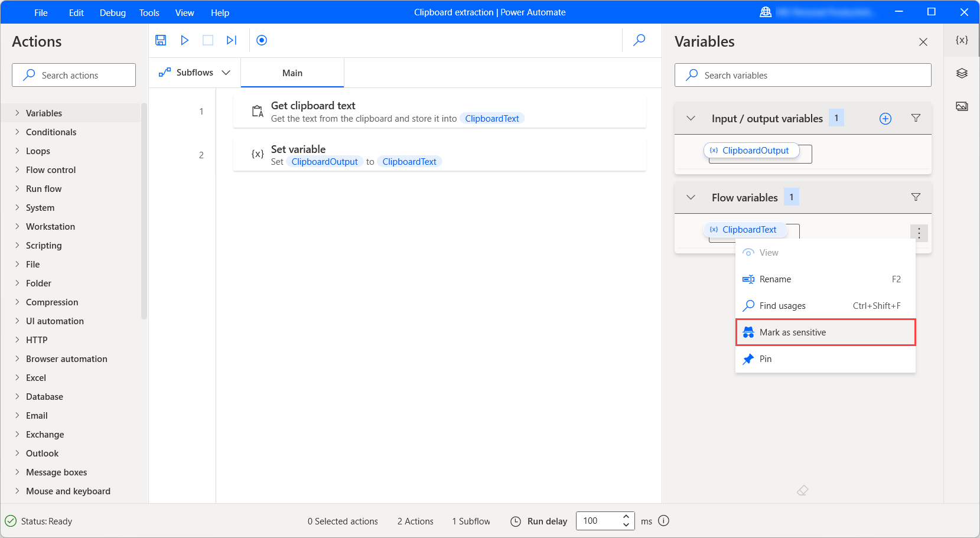The image size is (980, 538).
Task: Add a new input/output variable
Action: pos(885,119)
